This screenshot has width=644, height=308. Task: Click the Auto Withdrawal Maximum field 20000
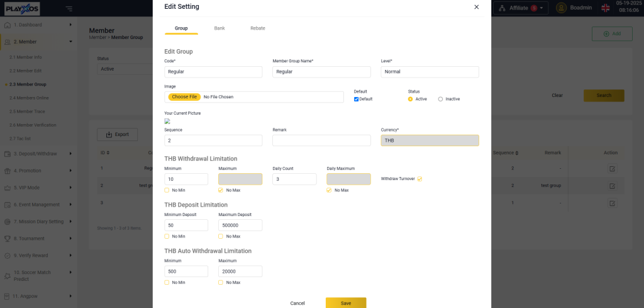(240, 271)
